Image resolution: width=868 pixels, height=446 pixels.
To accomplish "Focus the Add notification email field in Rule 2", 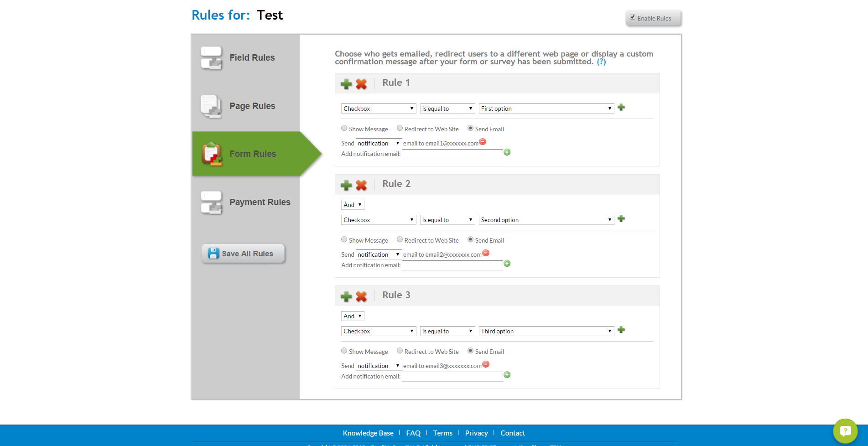I will (x=452, y=265).
